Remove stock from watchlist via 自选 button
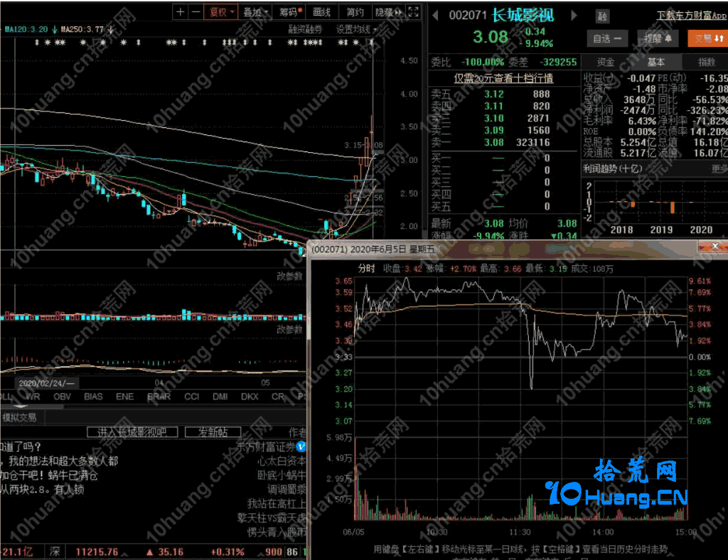 pos(607,38)
